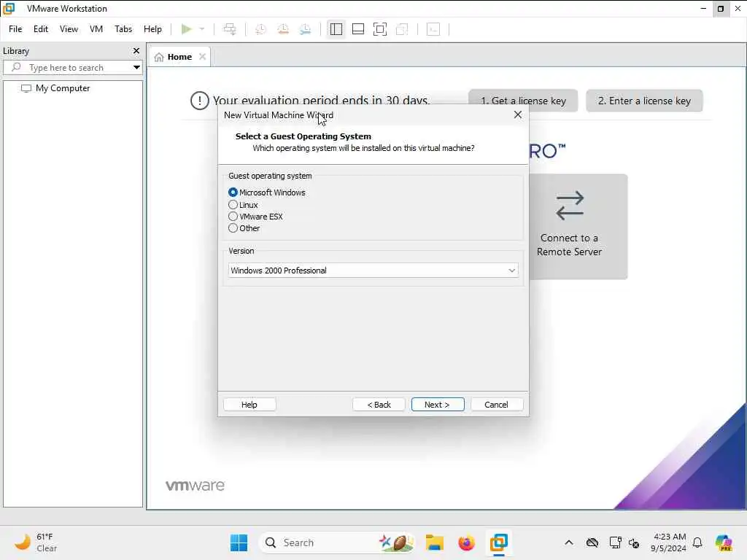Click the < Back button
Screen dimensions: 747x560
coord(379,405)
